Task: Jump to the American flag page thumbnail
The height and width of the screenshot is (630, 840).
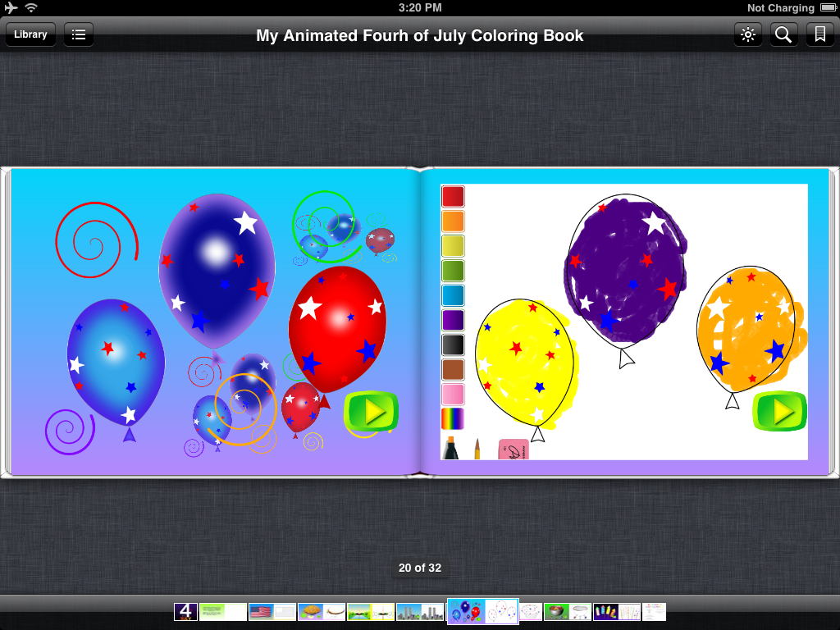Action: click(260, 612)
